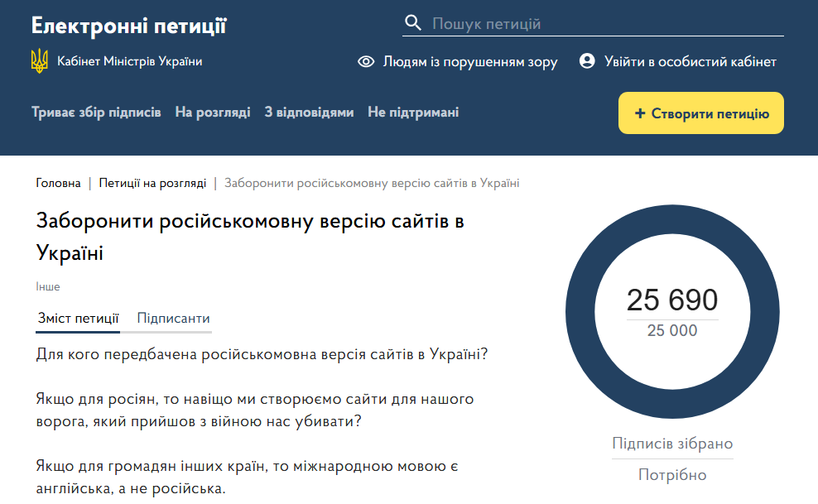
Task: Click the user profile icon
Action: pyautogui.click(x=587, y=61)
